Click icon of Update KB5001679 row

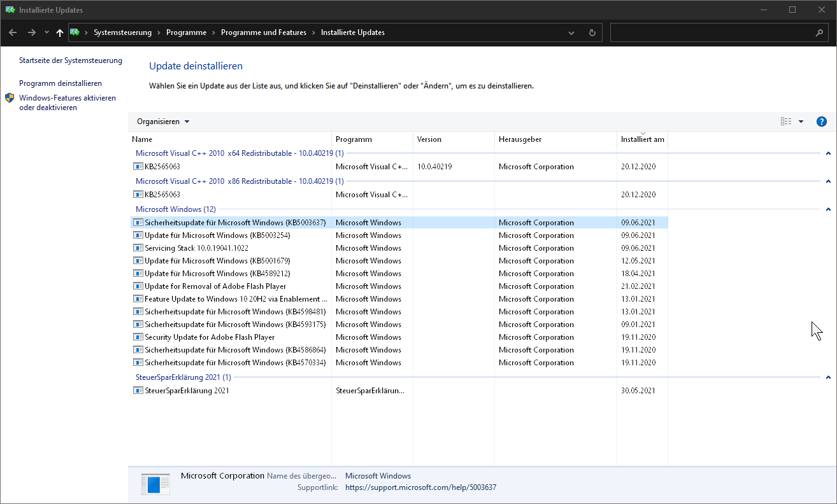[x=138, y=261]
